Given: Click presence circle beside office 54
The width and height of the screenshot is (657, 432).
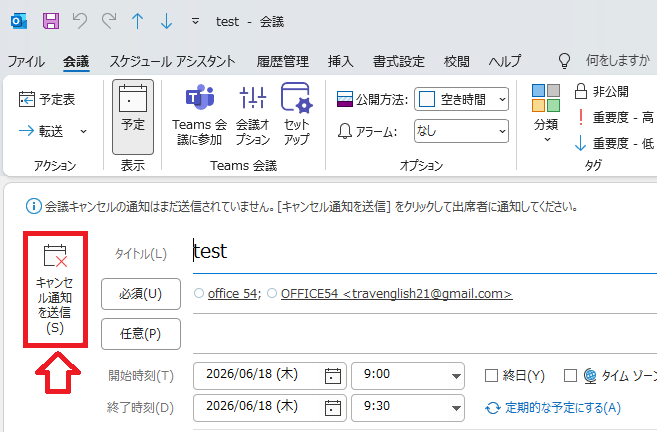Looking at the screenshot, I should click(x=199, y=293).
